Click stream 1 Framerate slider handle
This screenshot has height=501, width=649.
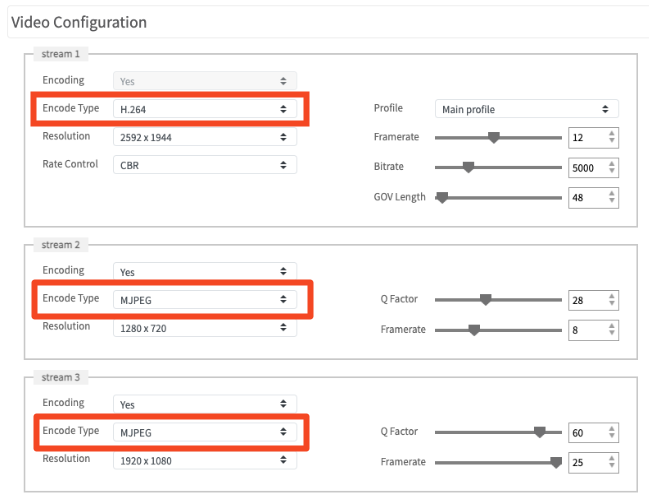pos(493,137)
